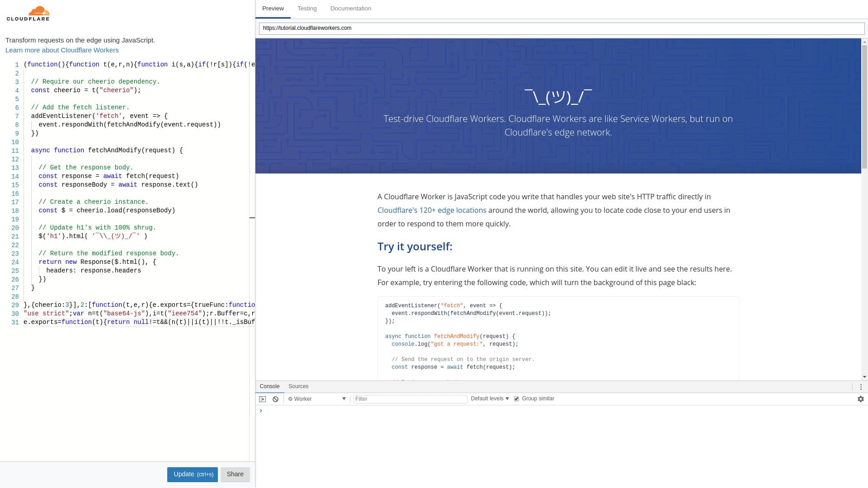Click 'console.log("got a request:", request);' in preview
This screenshot has height=488, width=868.
pyautogui.click(x=455, y=344)
